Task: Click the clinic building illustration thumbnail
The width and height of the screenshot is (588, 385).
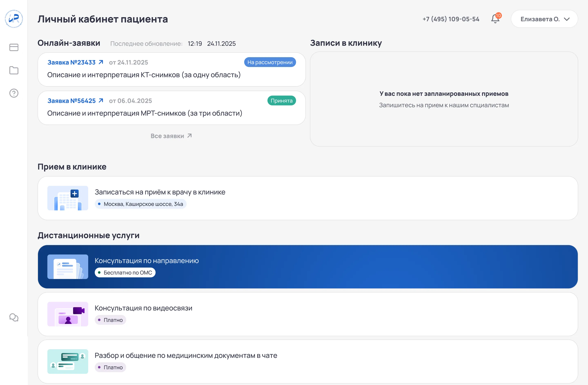Action: tap(68, 198)
